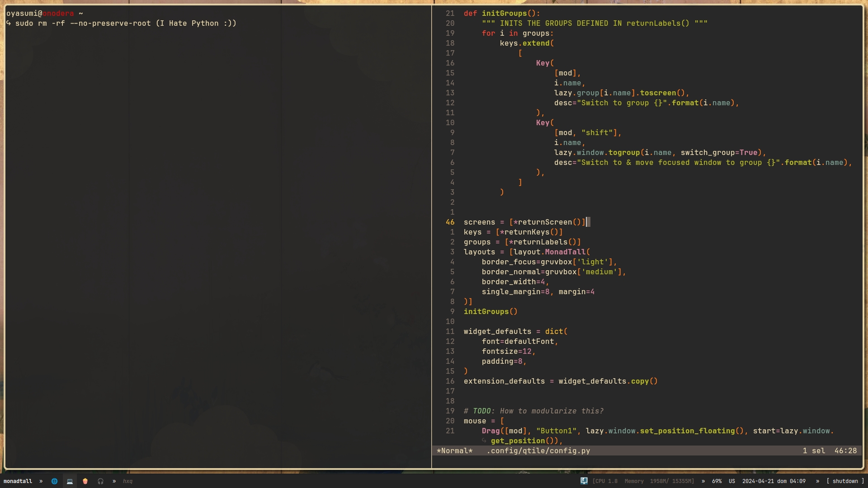Expand the chevron next to monadtall
The image size is (868, 488).
point(41,481)
